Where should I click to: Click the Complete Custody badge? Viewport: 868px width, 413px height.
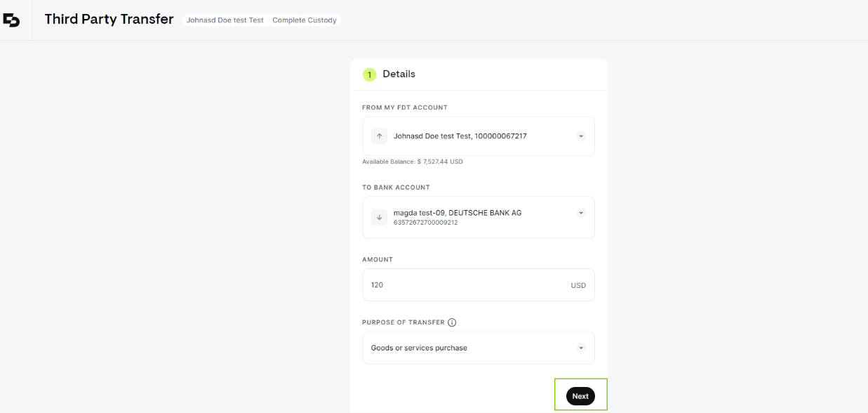(305, 20)
